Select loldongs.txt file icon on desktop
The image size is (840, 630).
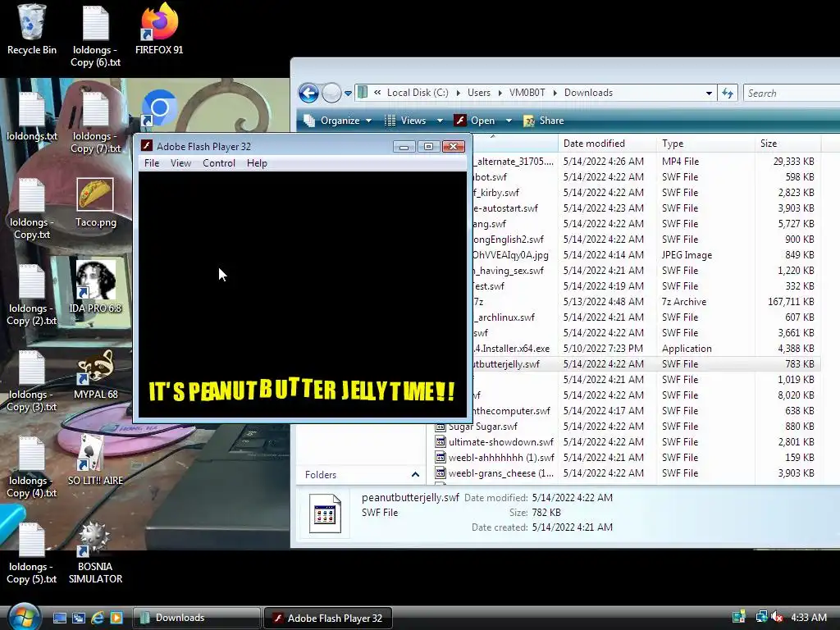32,116
